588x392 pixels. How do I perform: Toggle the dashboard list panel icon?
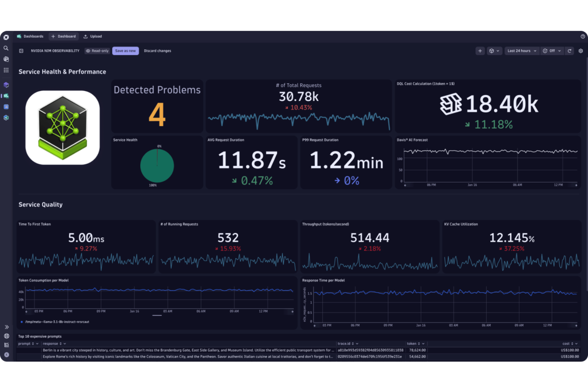pos(21,51)
